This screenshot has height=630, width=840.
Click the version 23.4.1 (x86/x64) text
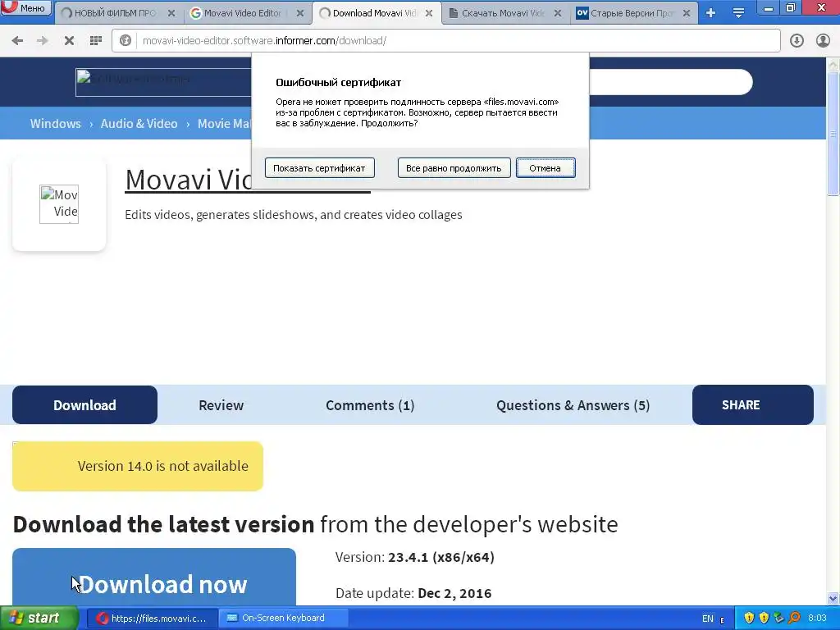pyautogui.click(x=441, y=557)
